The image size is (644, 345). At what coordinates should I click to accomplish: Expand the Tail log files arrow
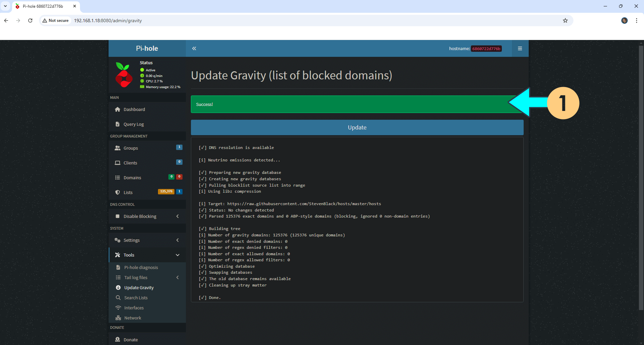pos(177,277)
